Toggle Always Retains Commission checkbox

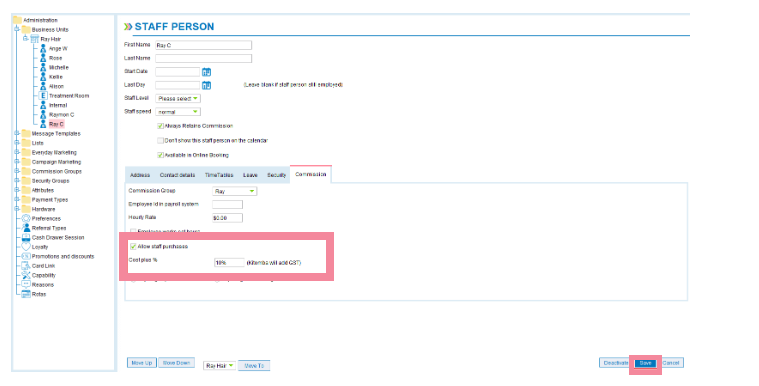(160, 126)
